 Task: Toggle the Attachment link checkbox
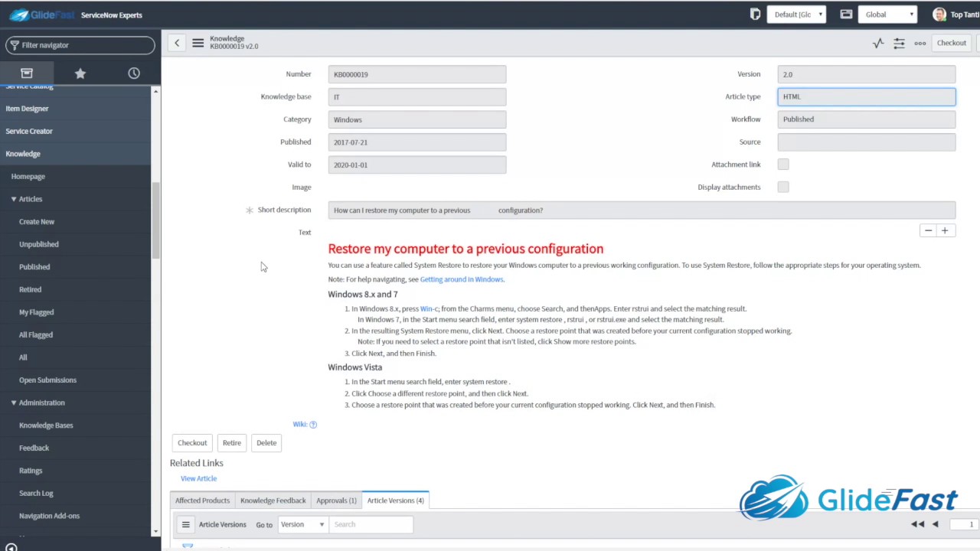pos(783,165)
